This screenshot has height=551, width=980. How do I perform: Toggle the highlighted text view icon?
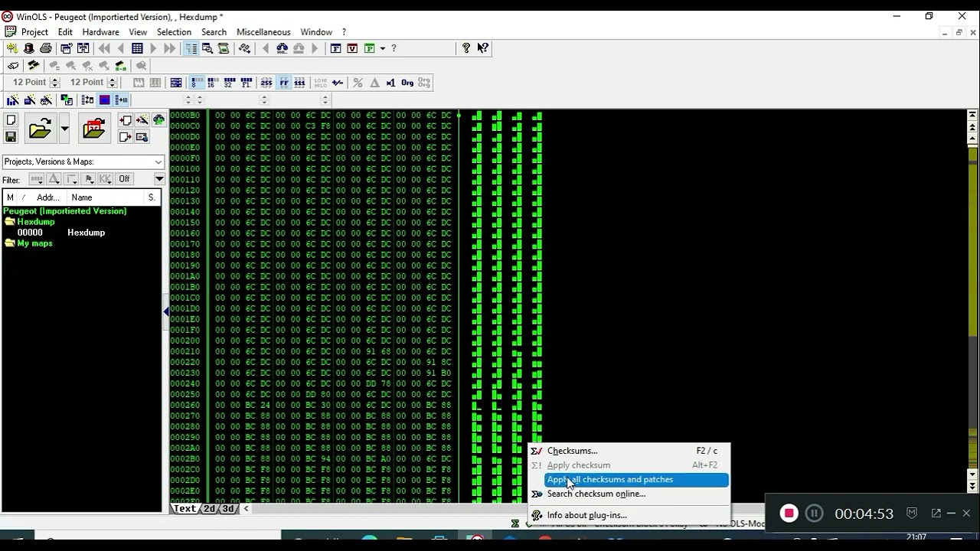(191, 48)
